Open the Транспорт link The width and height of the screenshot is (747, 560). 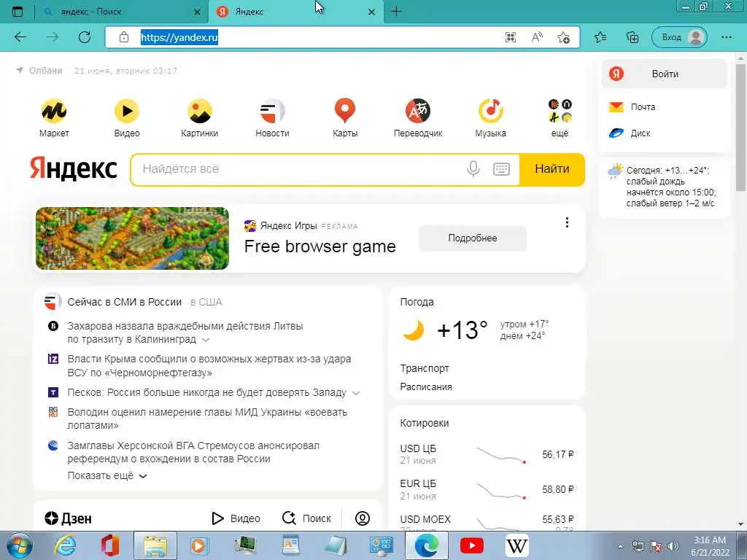(425, 368)
